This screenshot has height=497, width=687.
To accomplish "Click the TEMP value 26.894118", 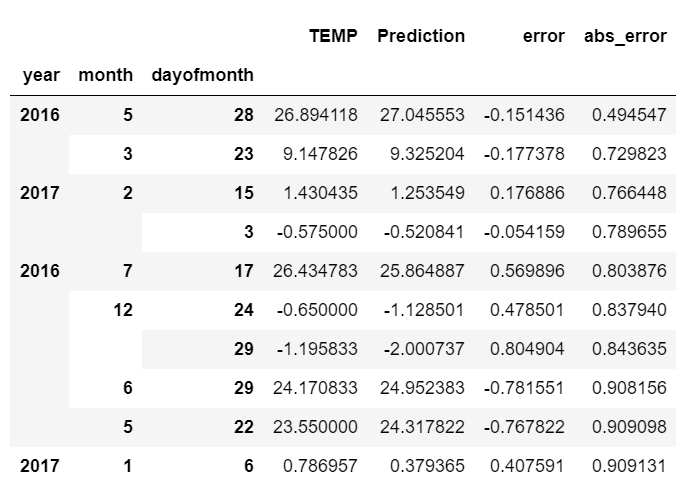I will pos(315,115).
